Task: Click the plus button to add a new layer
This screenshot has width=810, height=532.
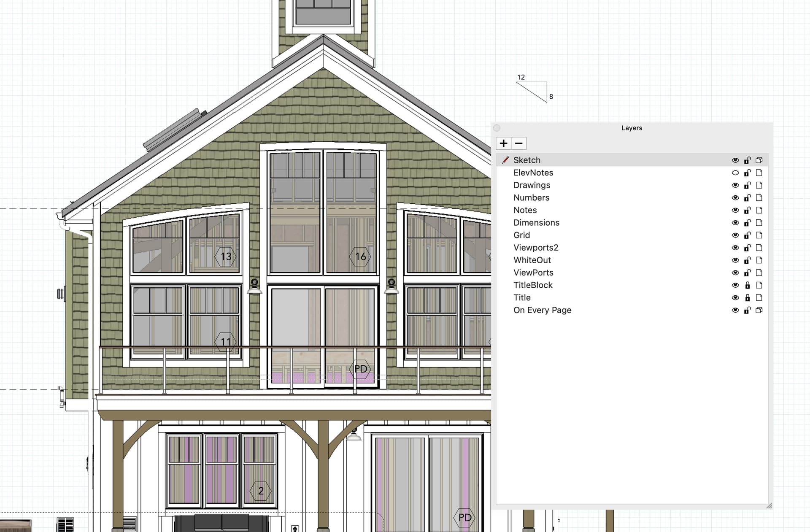Action: 503,143
